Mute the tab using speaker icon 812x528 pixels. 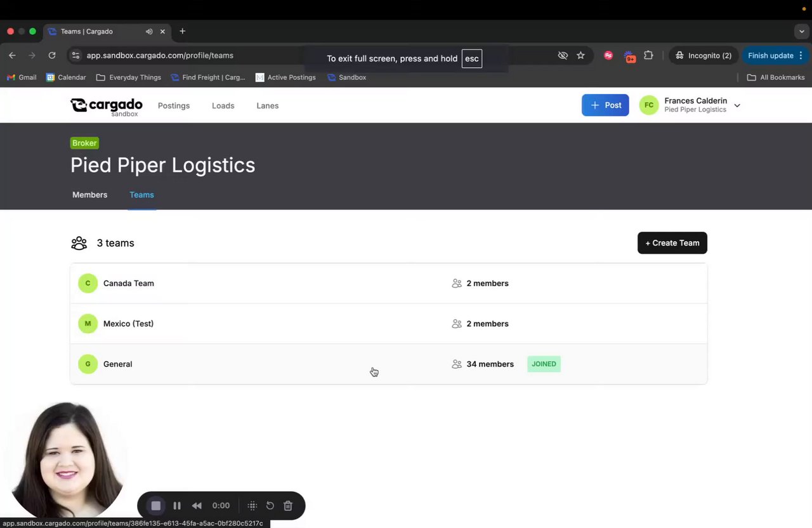pos(149,31)
